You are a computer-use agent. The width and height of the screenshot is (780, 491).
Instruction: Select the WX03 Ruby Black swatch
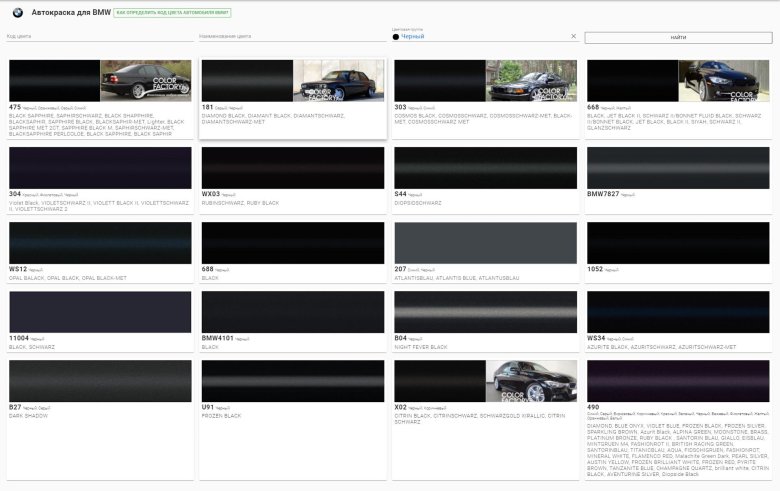tap(292, 168)
